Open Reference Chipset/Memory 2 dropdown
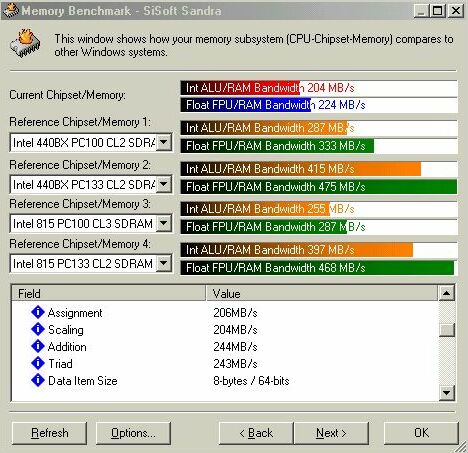The image size is (468, 453). pyautogui.click(x=164, y=184)
